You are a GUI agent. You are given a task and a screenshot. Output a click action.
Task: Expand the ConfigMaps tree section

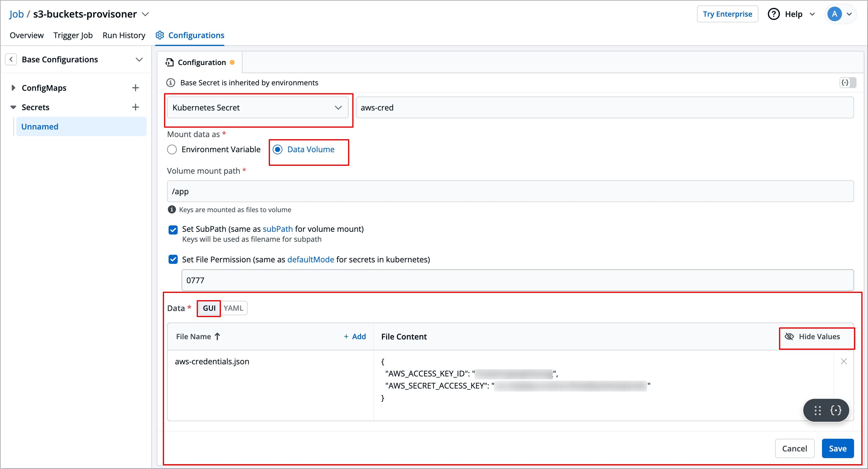[13, 88]
